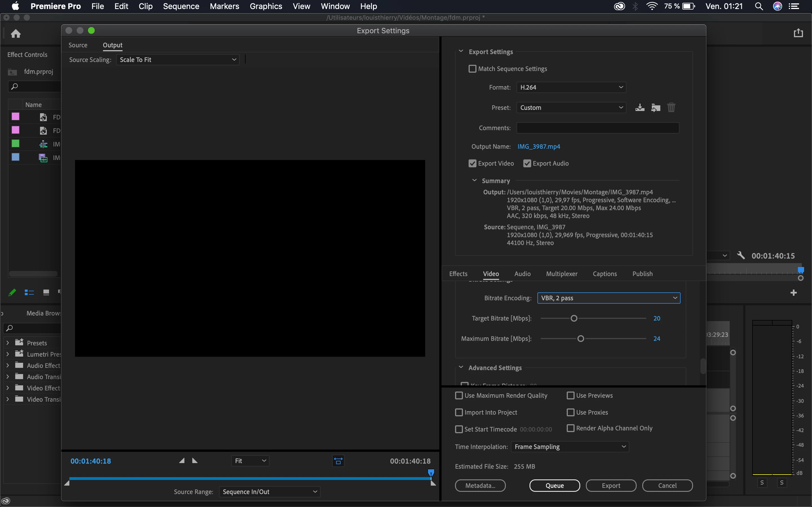Click the Target Bitrate slider handle
This screenshot has width=812, height=507.
(x=574, y=318)
